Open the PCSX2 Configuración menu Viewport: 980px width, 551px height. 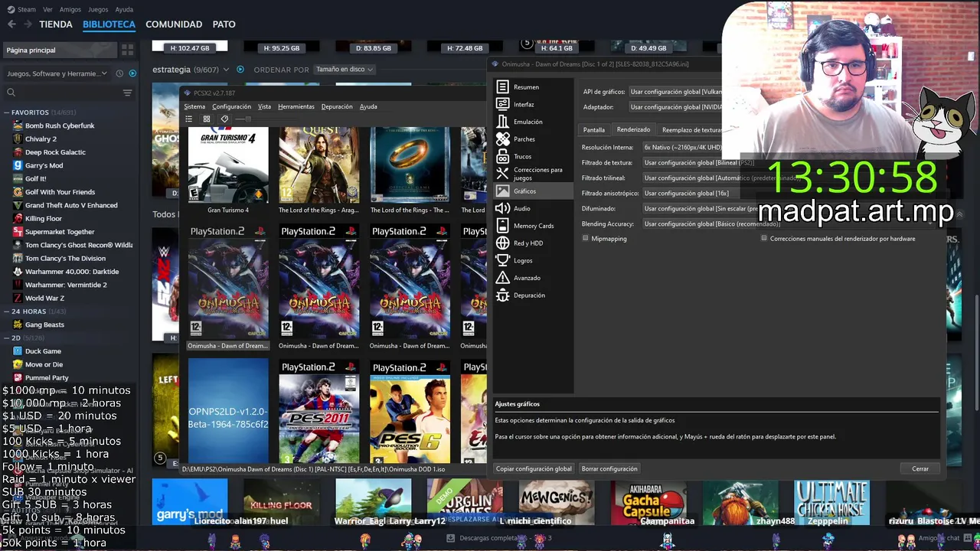tap(231, 106)
